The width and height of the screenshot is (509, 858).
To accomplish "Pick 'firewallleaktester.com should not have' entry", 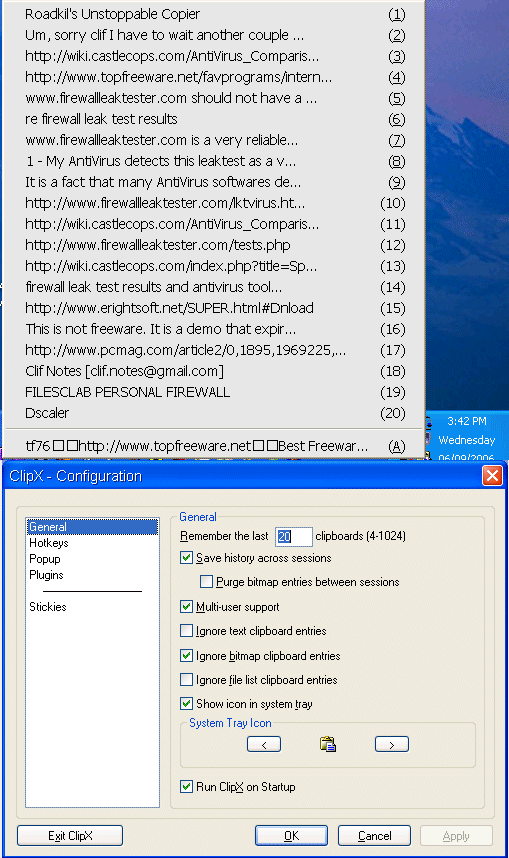I will [x=215, y=98].
